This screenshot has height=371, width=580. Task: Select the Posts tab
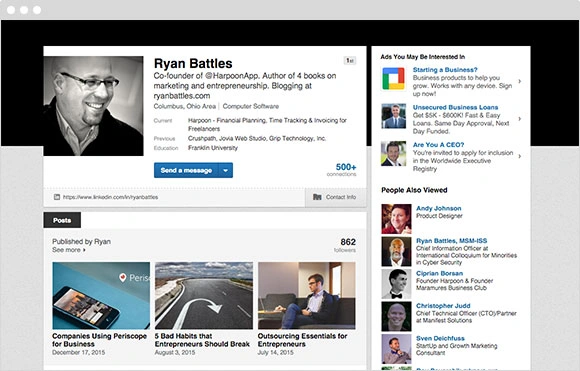62,220
